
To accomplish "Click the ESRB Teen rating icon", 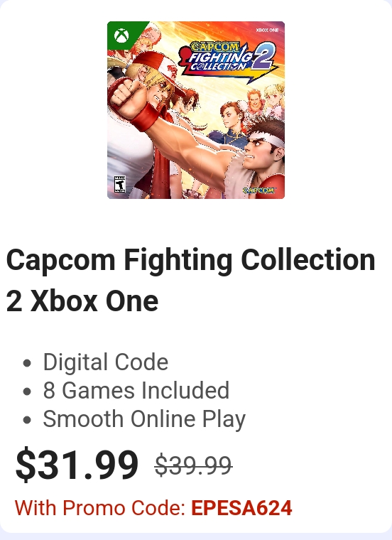I will coord(120,184).
